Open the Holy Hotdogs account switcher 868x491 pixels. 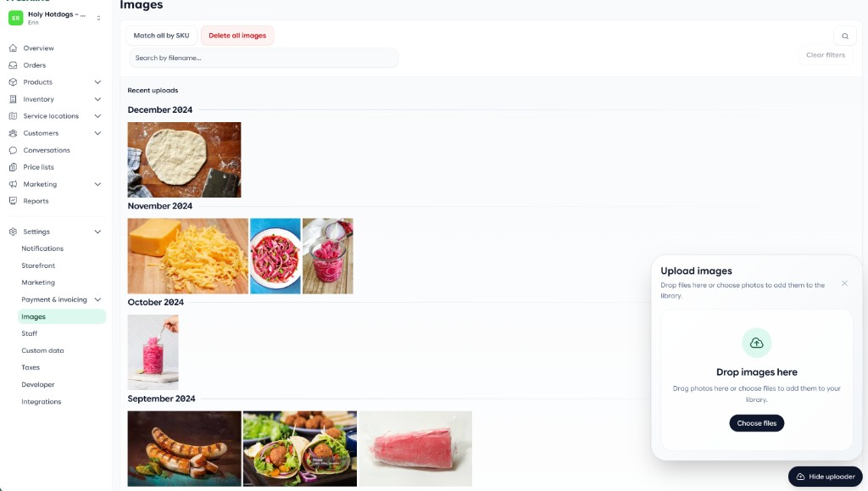click(55, 18)
